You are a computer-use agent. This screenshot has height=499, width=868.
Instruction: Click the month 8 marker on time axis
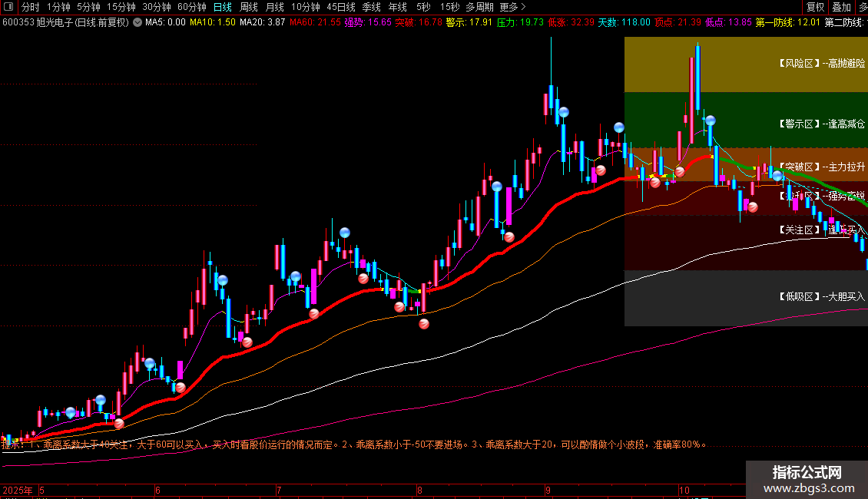419,490
